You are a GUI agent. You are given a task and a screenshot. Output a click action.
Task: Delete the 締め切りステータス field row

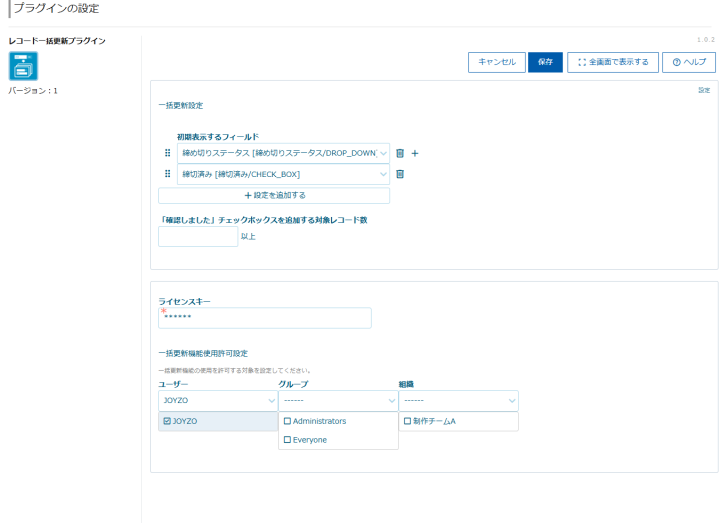[x=400, y=153]
